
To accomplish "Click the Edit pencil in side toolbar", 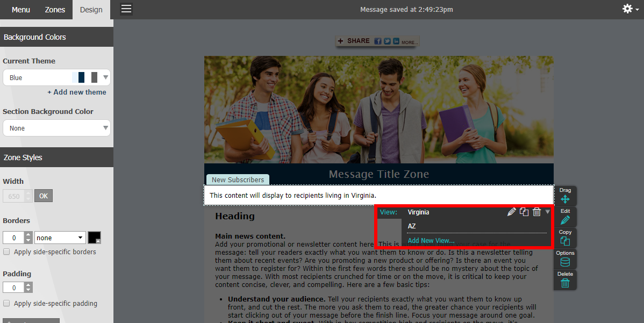I will [x=565, y=217].
